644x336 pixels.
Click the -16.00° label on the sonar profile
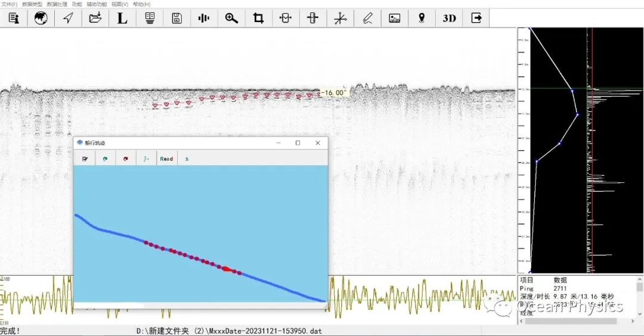click(334, 93)
